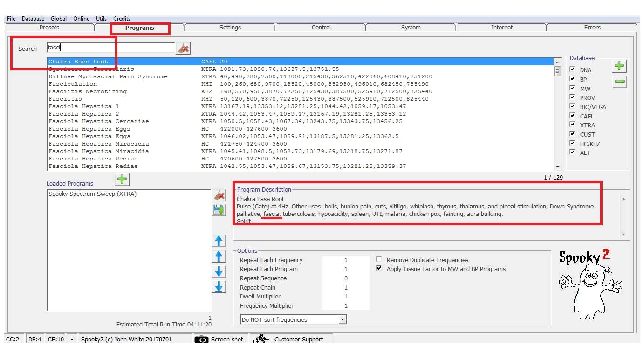Image resolution: width=644 pixels, height=347 pixels.
Task: Open Customer Support from the status bar
Action: 291,339
